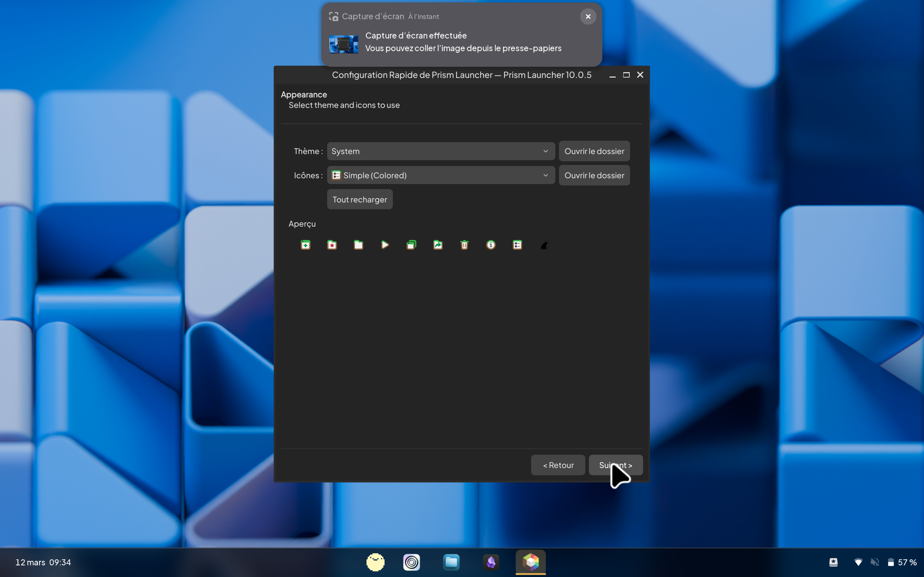This screenshot has width=924, height=577.
Task: Minimize the Prism Launcher setup window
Action: [x=612, y=75]
